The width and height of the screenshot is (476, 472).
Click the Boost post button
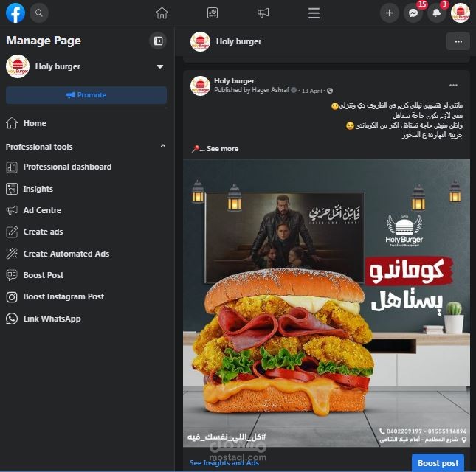438,463
